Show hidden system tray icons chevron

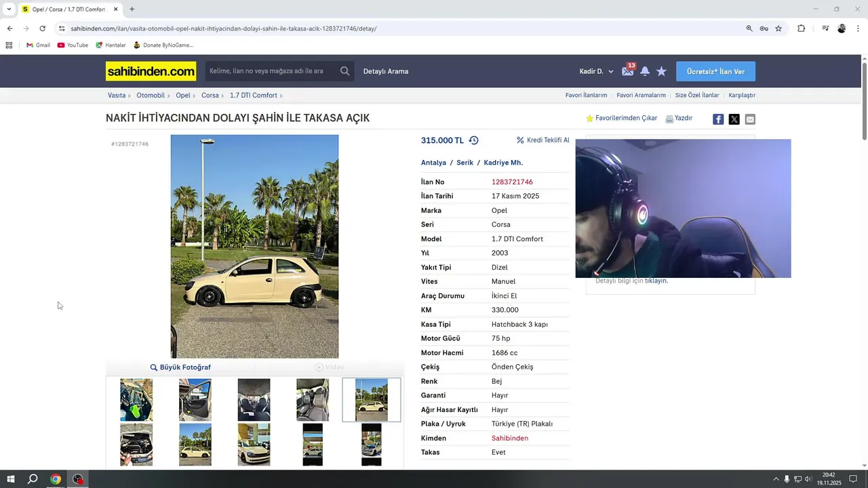coord(776,479)
